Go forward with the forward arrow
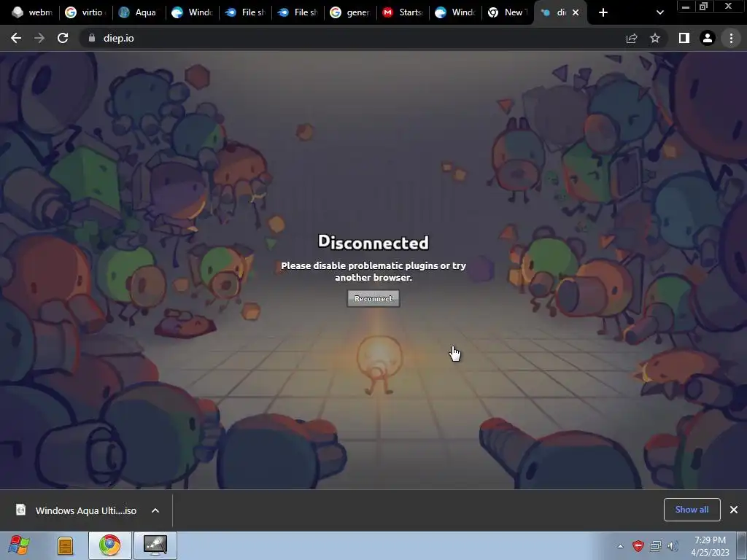Image resolution: width=747 pixels, height=560 pixels. (39, 38)
